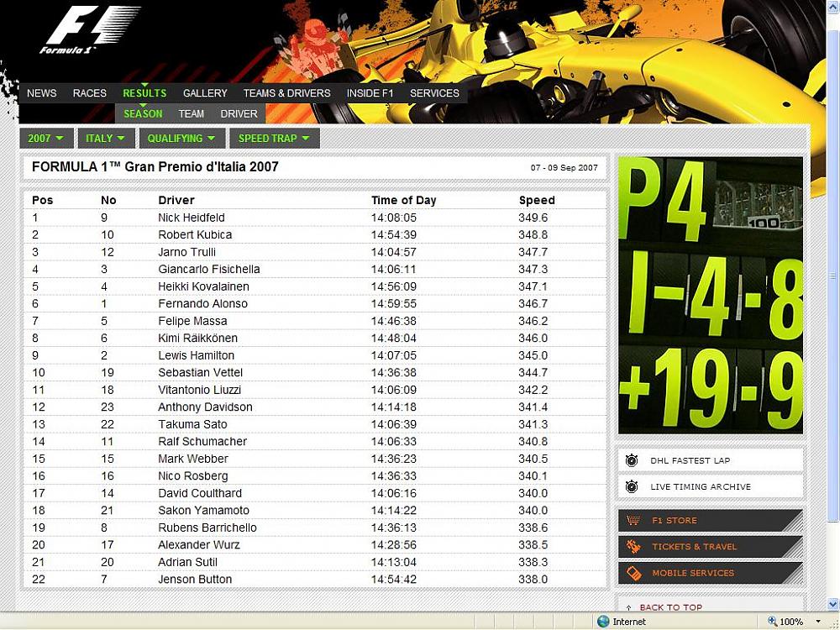
Task: Click the Driver column header
Action: click(x=176, y=201)
